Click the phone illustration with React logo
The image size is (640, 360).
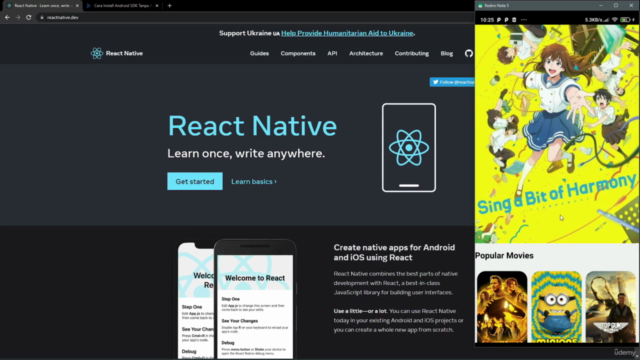pyautogui.click(x=409, y=148)
